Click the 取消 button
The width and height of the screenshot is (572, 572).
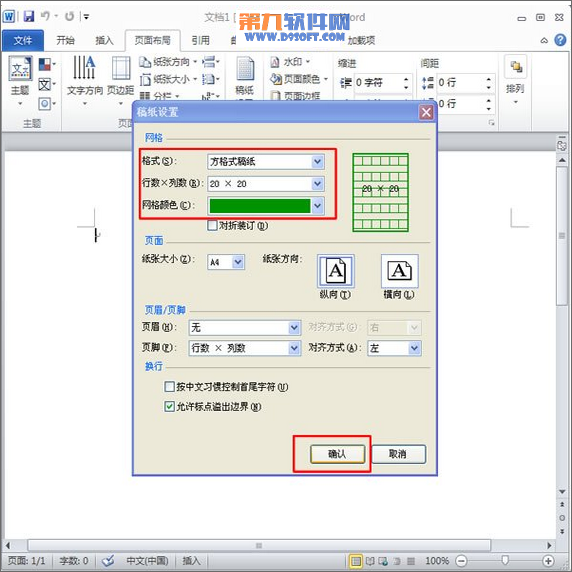(398, 454)
